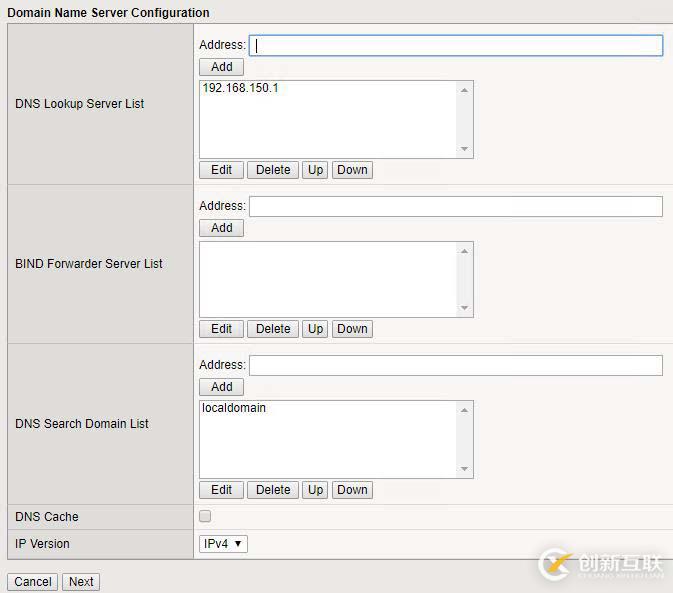Screen dimensions: 673x593
Task: Click scroll-down arrow of Search Domain list
Action: (464, 469)
